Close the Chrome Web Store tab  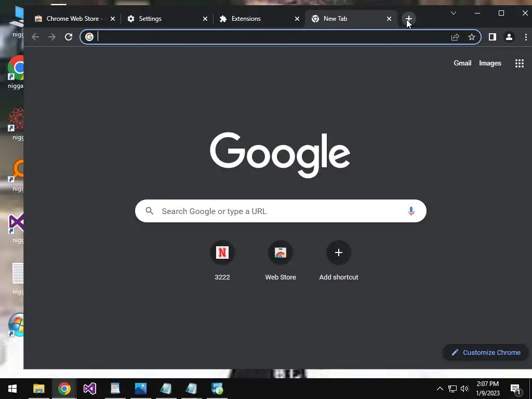[x=113, y=19]
